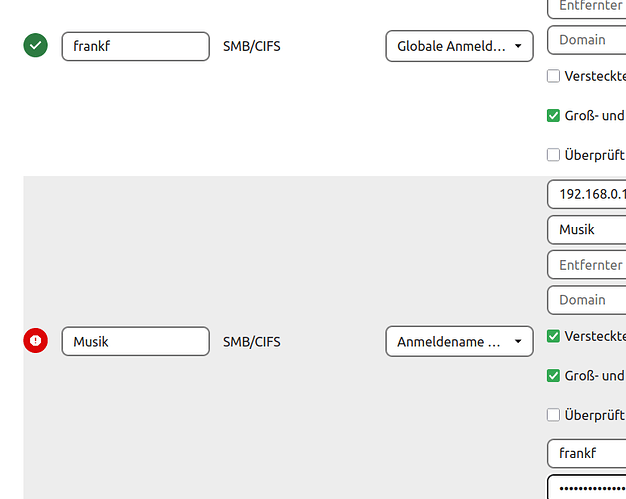Toggle Groß- und checkbox in Musik row

(553, 376)
